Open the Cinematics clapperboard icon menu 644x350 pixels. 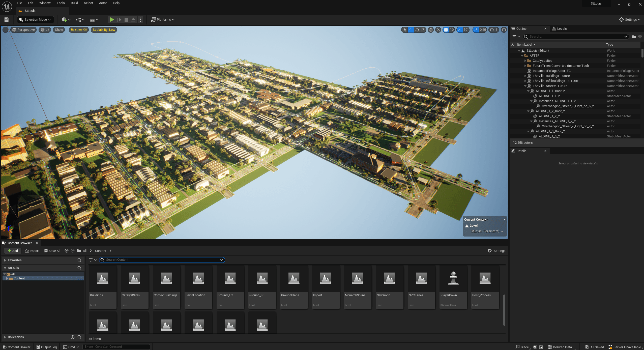point(94,20)
